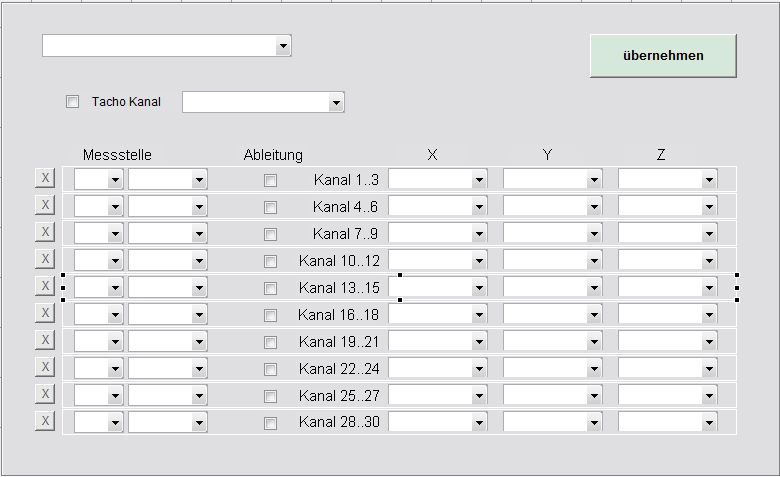Remove row Kanal 10..12 with X button
Screen dimensions: 780x477
coord(44,259)
